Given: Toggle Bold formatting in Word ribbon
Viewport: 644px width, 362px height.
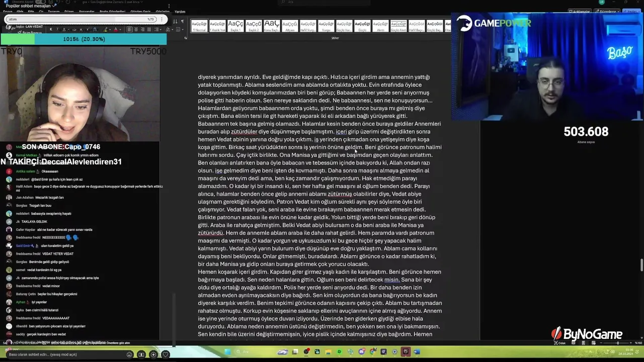Looking at the screenshot, I should [x=51, y=29].
